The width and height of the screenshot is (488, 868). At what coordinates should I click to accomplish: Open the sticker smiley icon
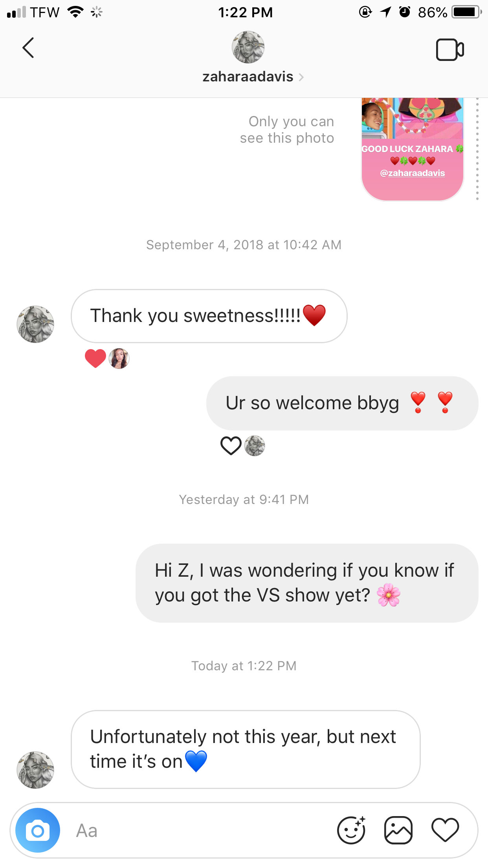click(351, 830)
